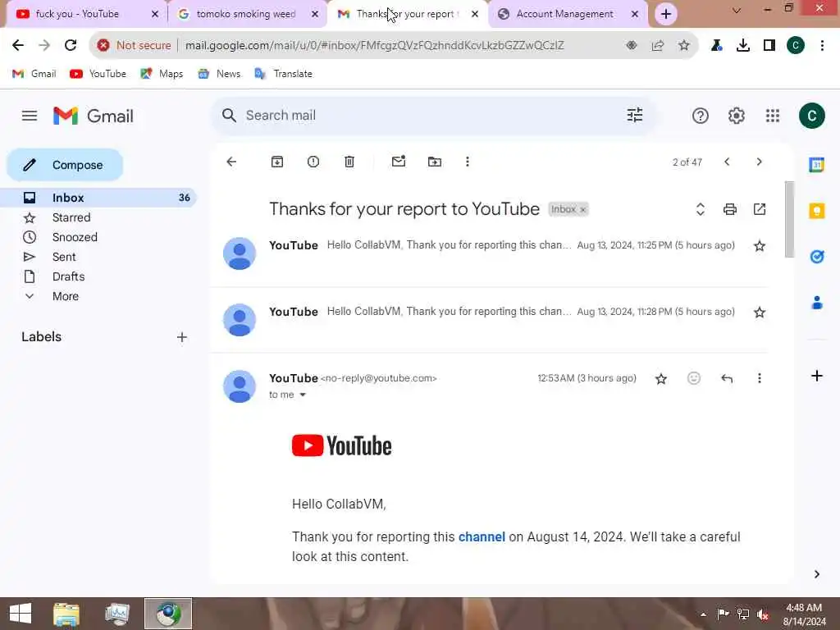Report this conversation as spam

point(313,162)
